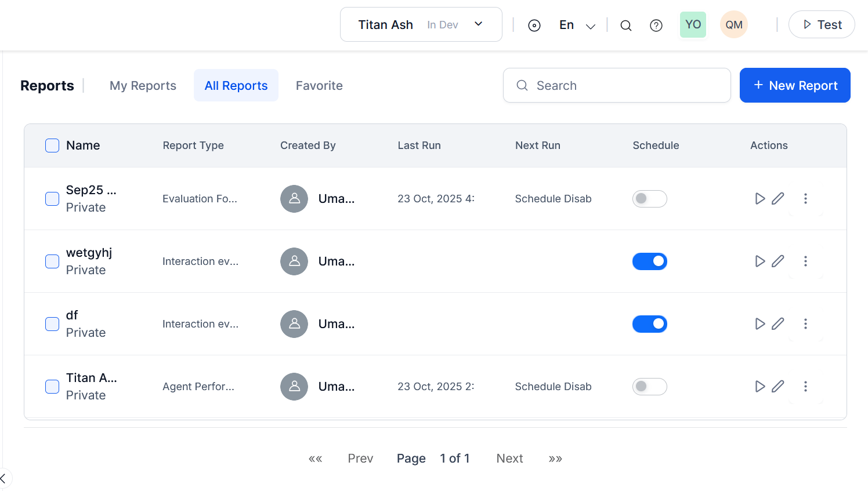Viewport: 868px width, 491px height.
Task: Run the Sep25 report with play icon
Action: pyautogui.click(x=759, y=199)
